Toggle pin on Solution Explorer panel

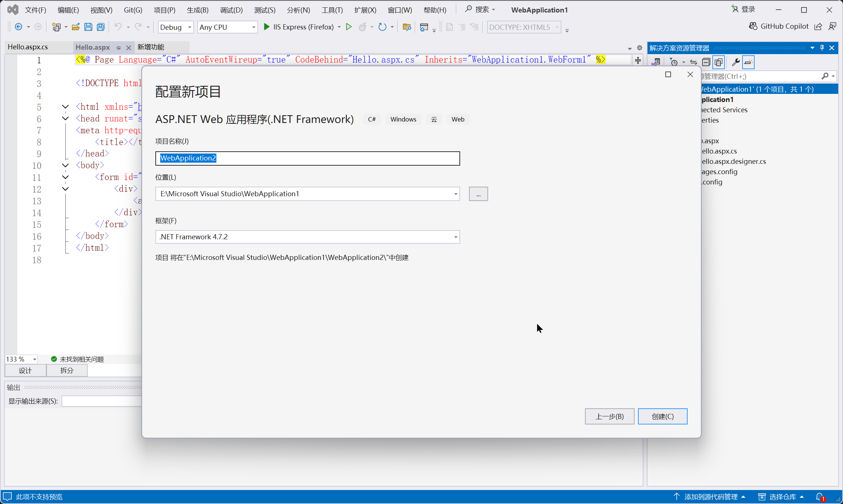pyautogui.click(x=822, y=48)
